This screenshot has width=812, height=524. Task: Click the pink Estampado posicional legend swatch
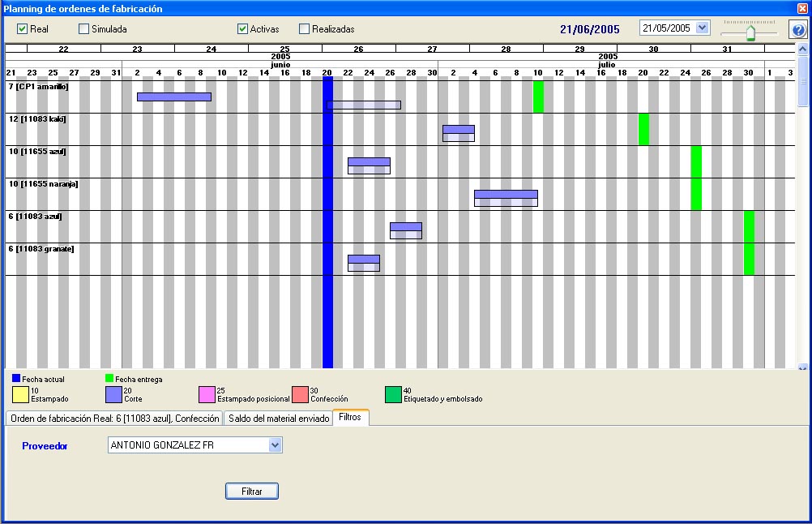207,394
